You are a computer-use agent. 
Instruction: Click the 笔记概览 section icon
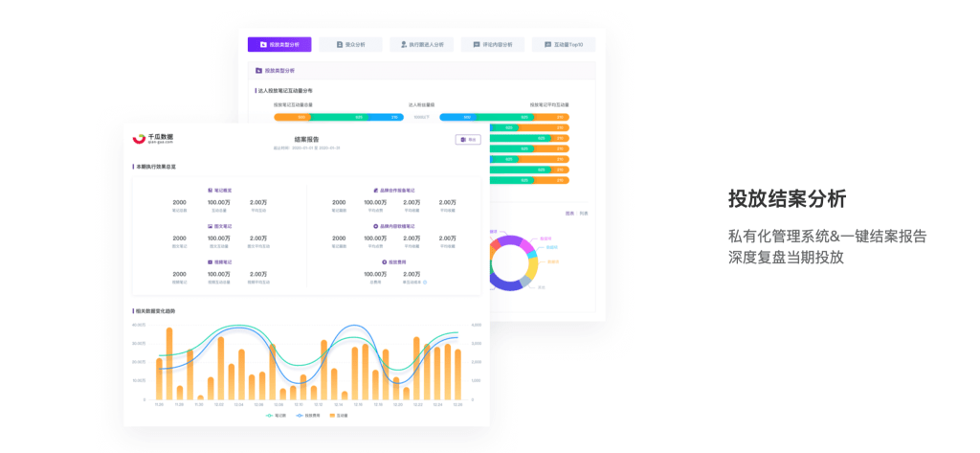tap(210, 191)
